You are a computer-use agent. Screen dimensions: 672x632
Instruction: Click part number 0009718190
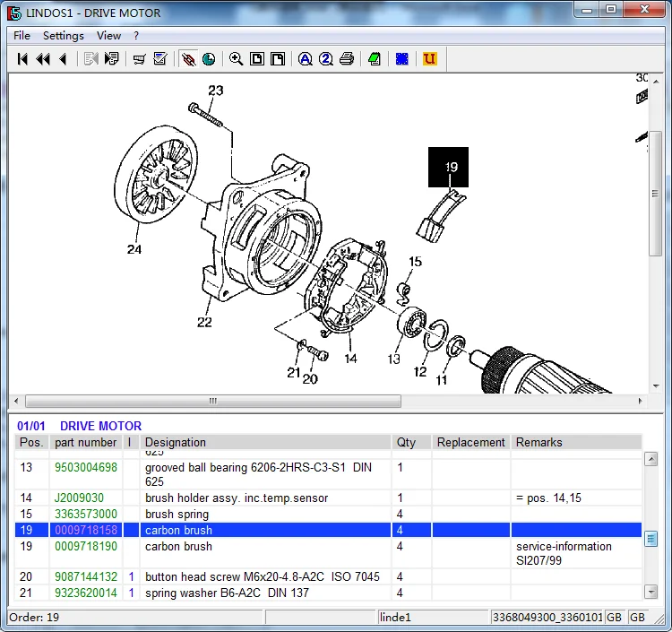(86, 546)
